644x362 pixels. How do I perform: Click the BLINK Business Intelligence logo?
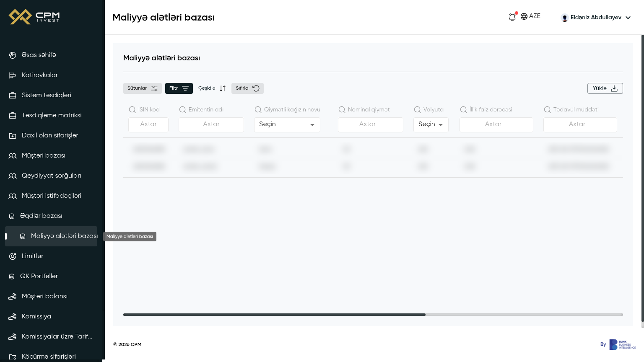point(623,344)
